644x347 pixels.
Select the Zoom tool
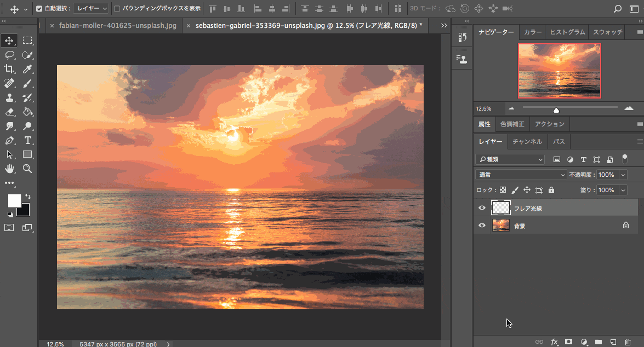click(x=27, y=169)
